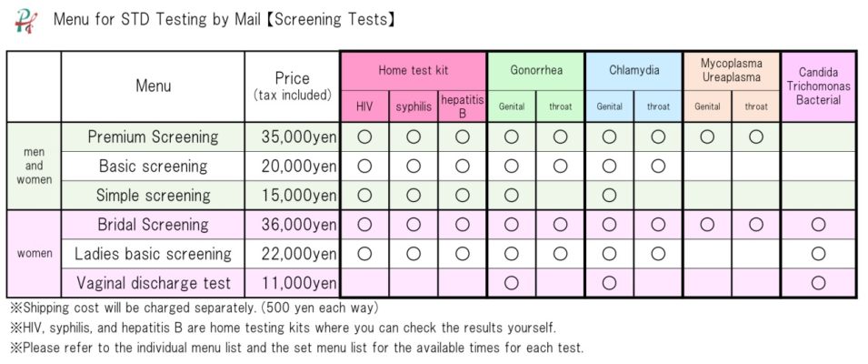Click the syphilis circle in Basic screening row
The width and height of the screenshot is (868, 364).
[414, 167]
